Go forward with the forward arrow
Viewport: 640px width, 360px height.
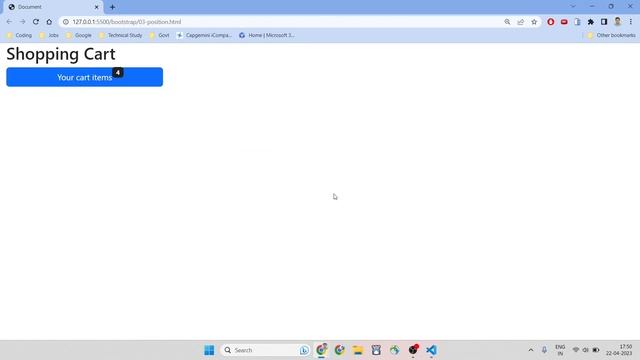pyautogui.click(x=22, y=22)
